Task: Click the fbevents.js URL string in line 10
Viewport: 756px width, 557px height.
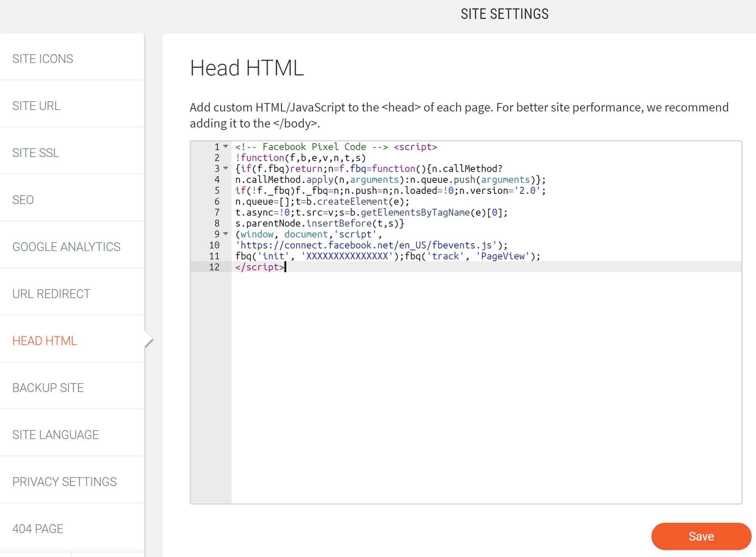Action: click(x=366, y=245)
